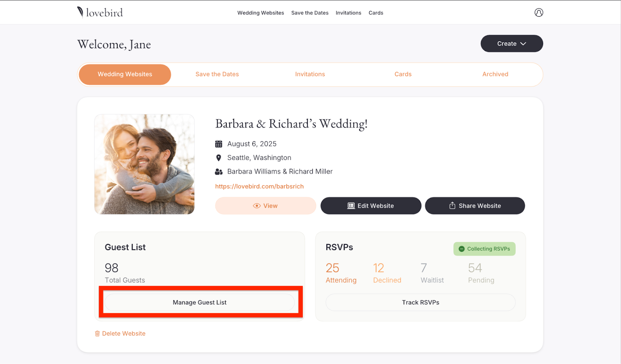Viewport: 621px width, 364px height.
Task: Switch to the Invitations tab
Action: point(310,75)
